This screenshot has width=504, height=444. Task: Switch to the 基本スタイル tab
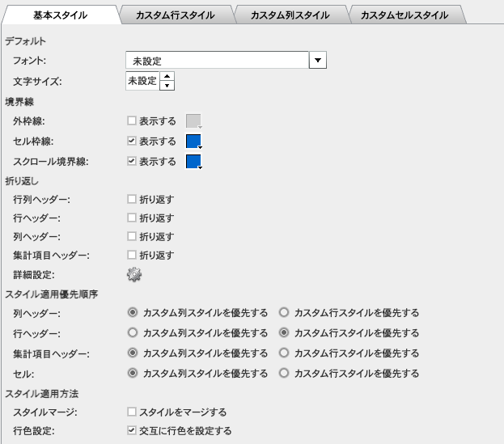[x=61, y=15]
